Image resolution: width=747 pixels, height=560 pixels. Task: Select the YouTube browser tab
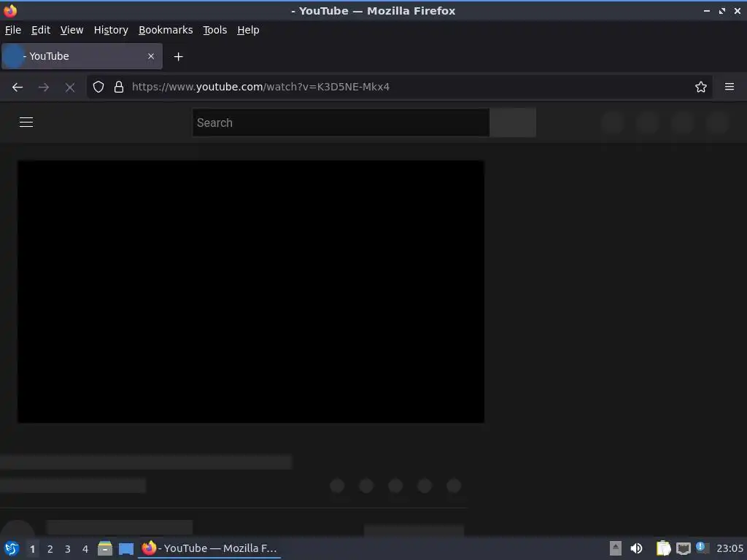82,56
